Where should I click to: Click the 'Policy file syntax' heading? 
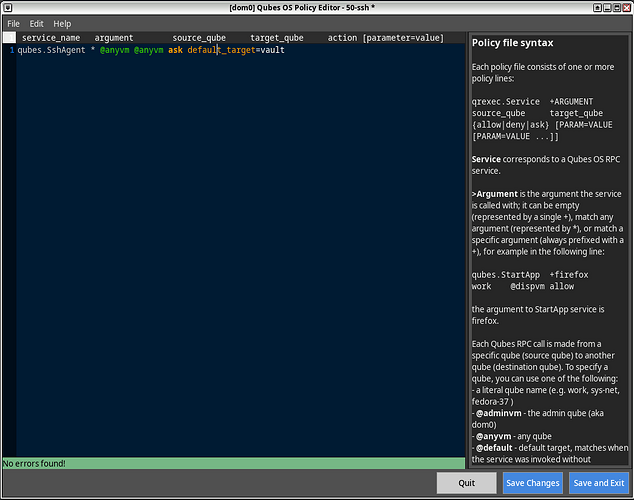coord(512,43)
